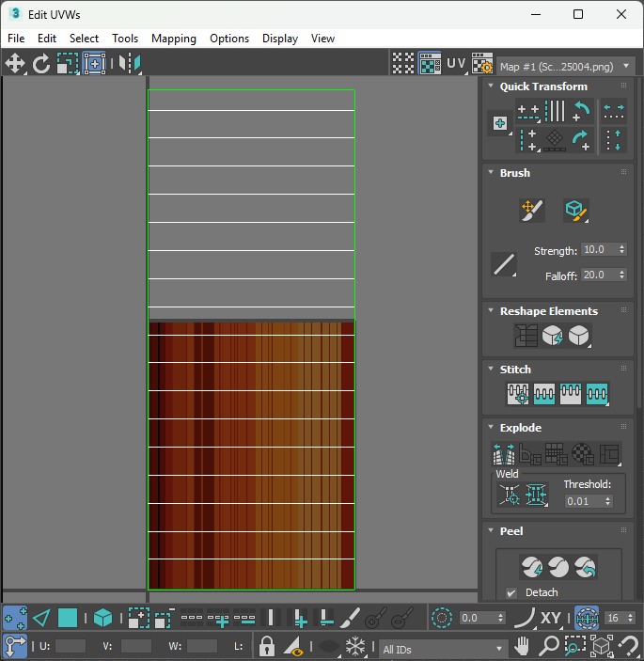Screen dimensions: 644x661
Task: Click the Brush Strength value field
Action: (599, 249)
